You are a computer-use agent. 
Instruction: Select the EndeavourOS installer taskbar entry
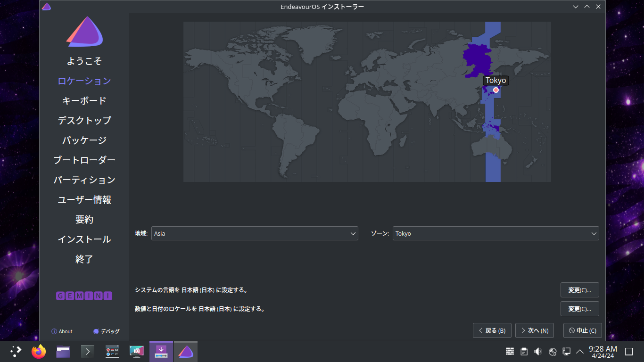[186, 352]
